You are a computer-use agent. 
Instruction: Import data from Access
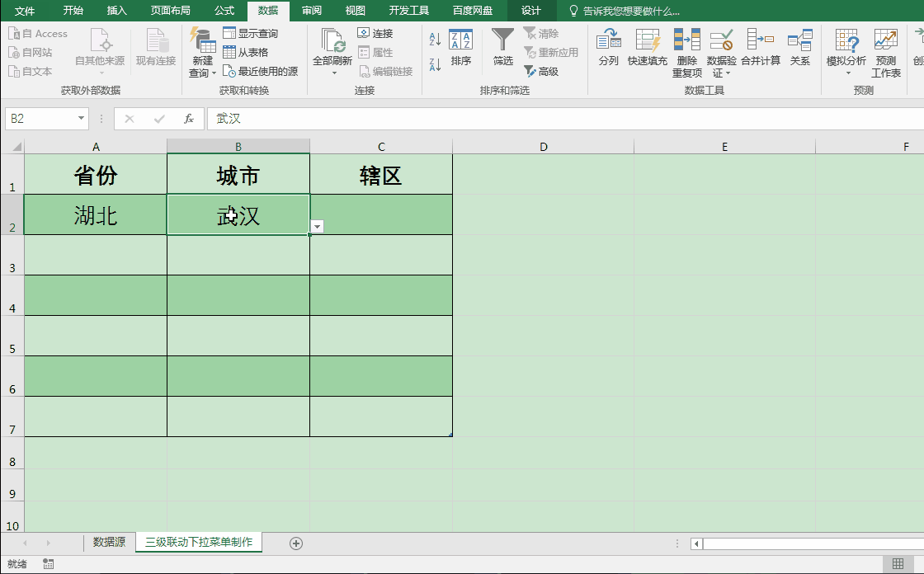38,34
